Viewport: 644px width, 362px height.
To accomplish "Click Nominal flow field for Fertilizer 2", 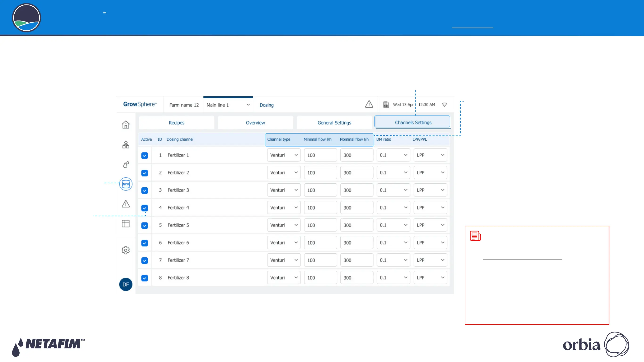I will tap(356, 173).
